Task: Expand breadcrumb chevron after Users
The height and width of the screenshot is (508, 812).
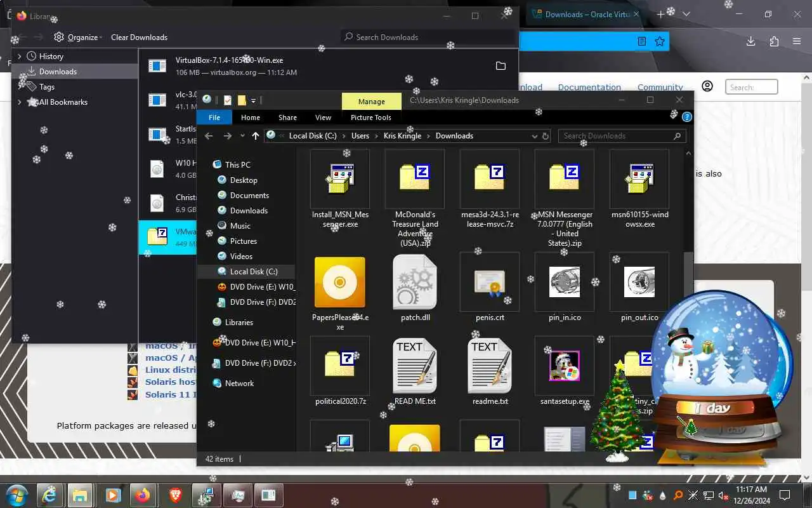Action: point(376,136)
